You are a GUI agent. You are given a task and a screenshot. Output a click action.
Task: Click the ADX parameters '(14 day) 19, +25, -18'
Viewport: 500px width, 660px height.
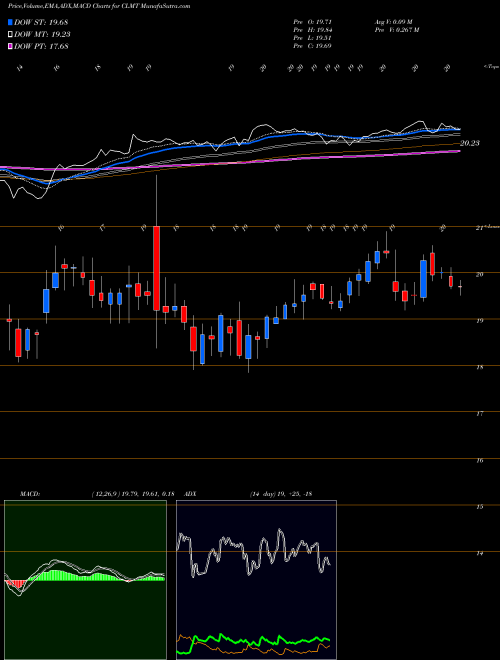coord(281,494)
